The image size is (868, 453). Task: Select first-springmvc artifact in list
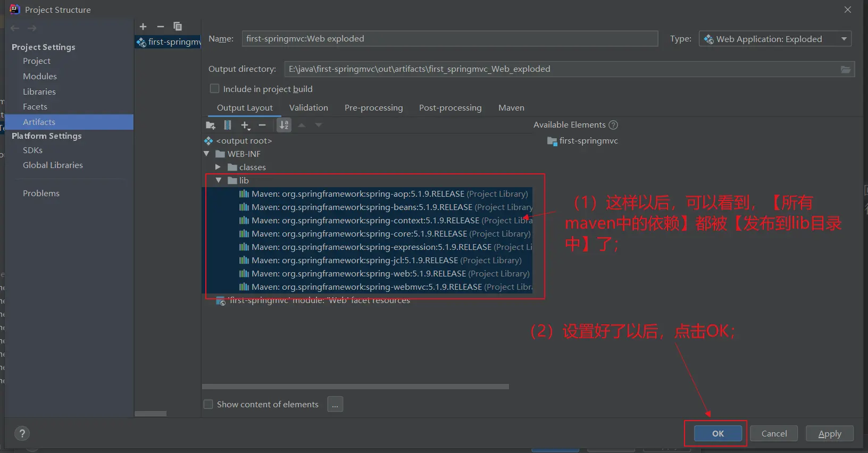[169, 42]
